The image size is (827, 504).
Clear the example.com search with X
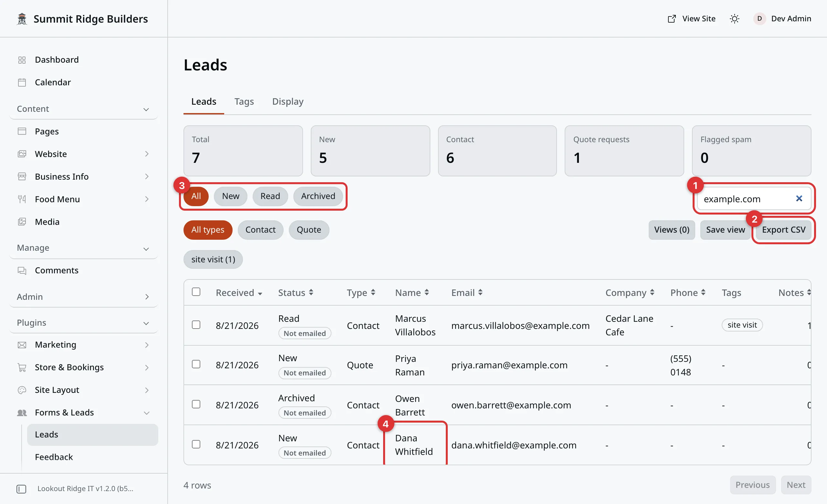[x=799, y=199]
